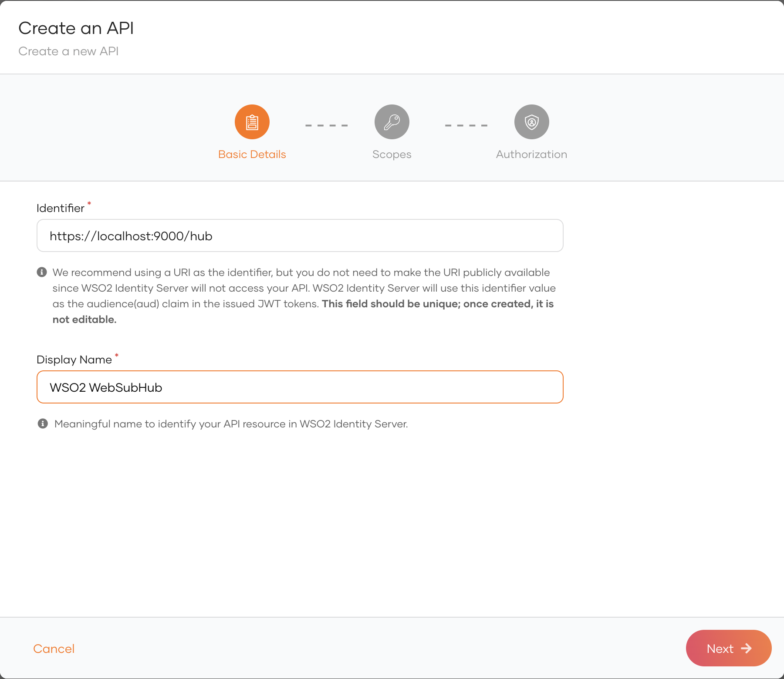Click the Authorization shield step icon
This screenshot has height=679, width=784.
tap(531, 122)
